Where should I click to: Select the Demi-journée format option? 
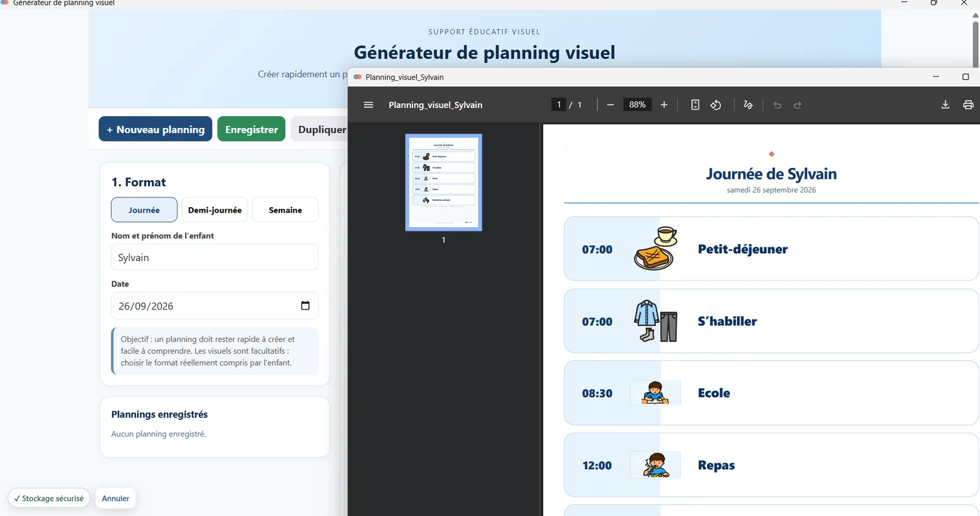click(x=214, y=210)
